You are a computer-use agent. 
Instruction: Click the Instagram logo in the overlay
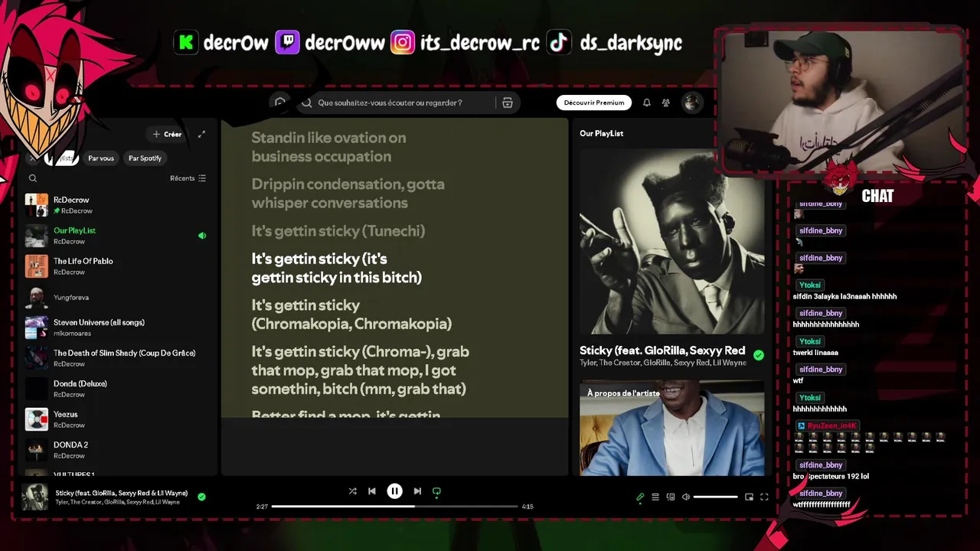(403, 42)
